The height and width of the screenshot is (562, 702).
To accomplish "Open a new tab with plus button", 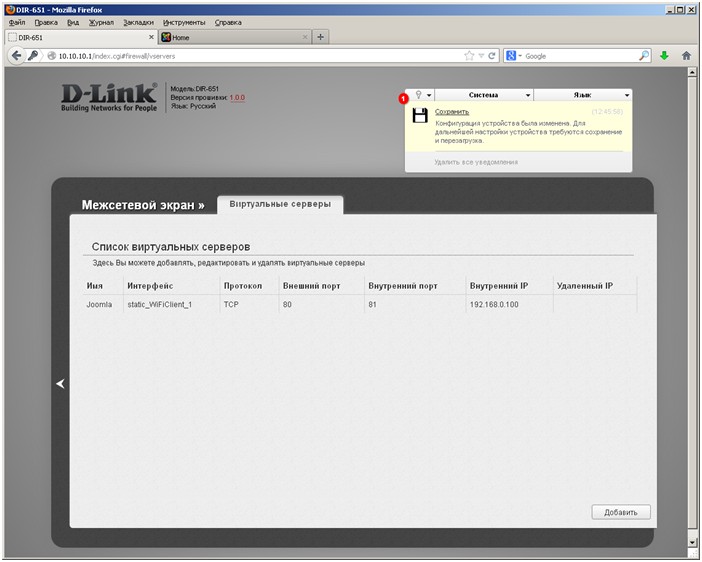I will click(320, 37).
